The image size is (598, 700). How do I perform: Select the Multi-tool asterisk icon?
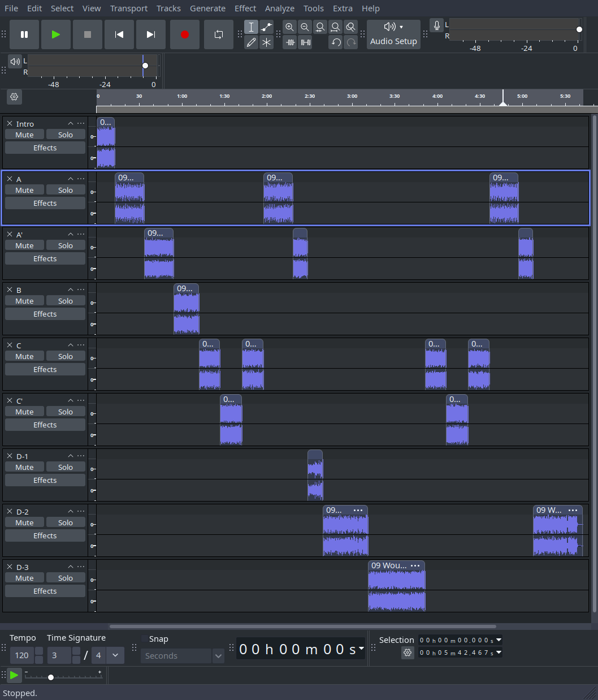tap(267, 42)
